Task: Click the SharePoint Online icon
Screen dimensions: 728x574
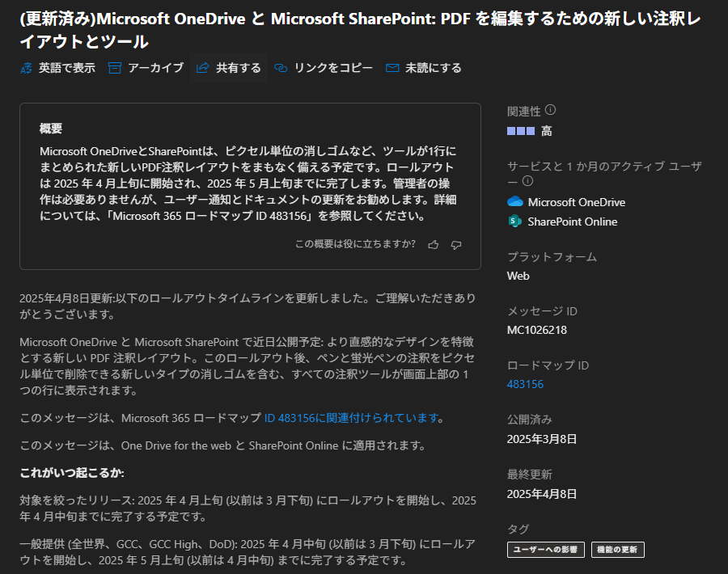Action: point(515,221)
